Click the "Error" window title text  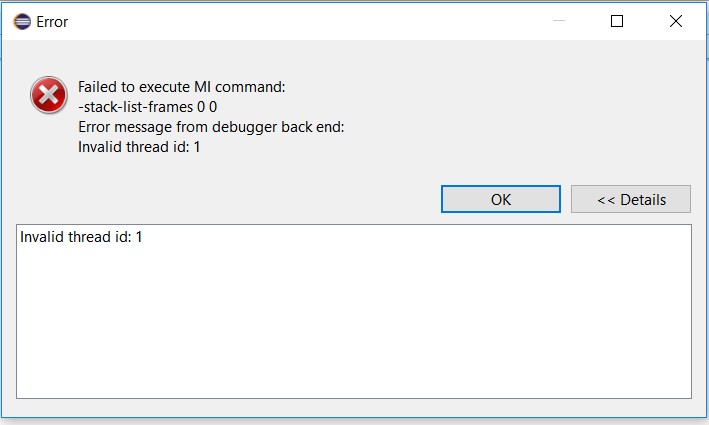(52, 21)
